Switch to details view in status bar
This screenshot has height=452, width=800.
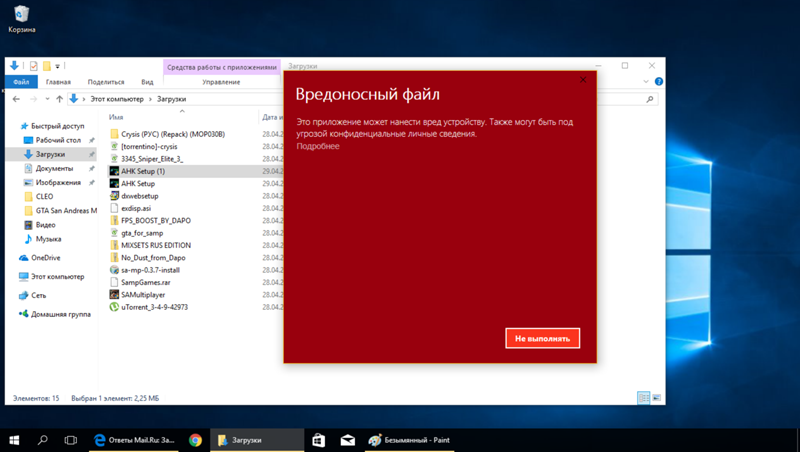click(644, 398)
